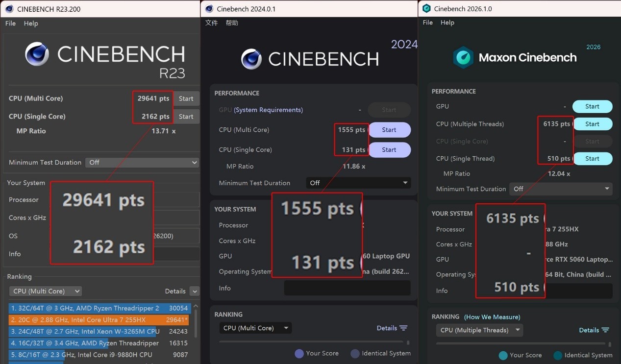The height and width of the screenshot is (364, 621).
Task: Open CPU (Multiple Threads) ranking dropdown in Cinebench 2026
Action: pyautogui.click(x=479, y=330)
